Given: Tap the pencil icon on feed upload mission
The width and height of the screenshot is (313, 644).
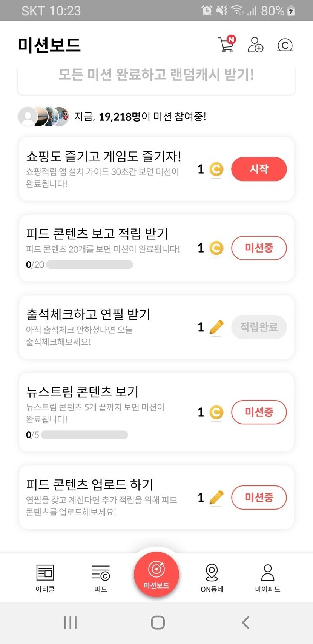Looking at the screenshot, I should click(x=216, y=498).
